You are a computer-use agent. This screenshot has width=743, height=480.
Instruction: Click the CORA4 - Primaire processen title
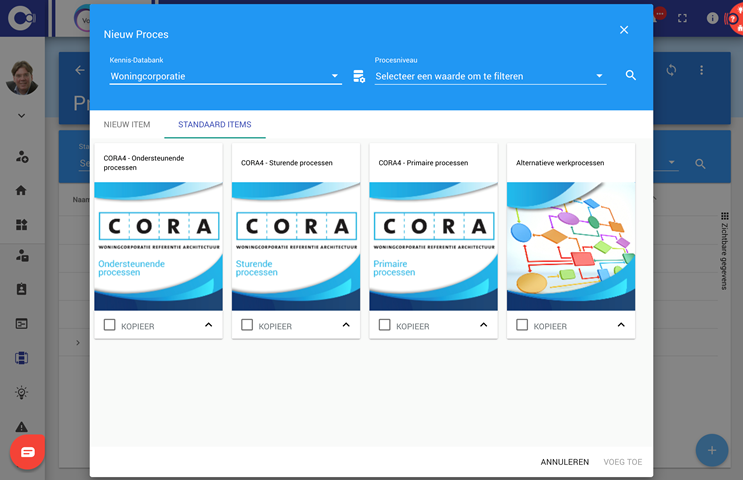(x=423, y=163)
